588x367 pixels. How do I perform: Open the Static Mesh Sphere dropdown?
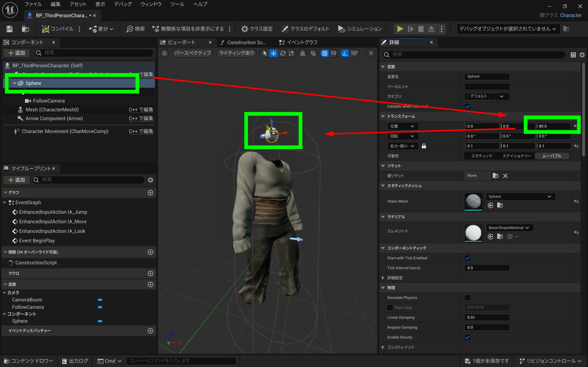coord(520,196)
